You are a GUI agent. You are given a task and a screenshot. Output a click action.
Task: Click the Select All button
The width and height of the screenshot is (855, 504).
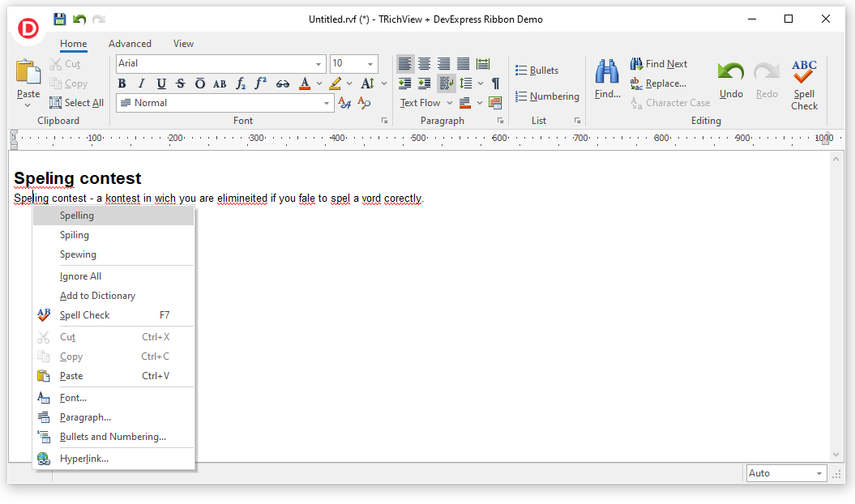[x=76, y=103]
